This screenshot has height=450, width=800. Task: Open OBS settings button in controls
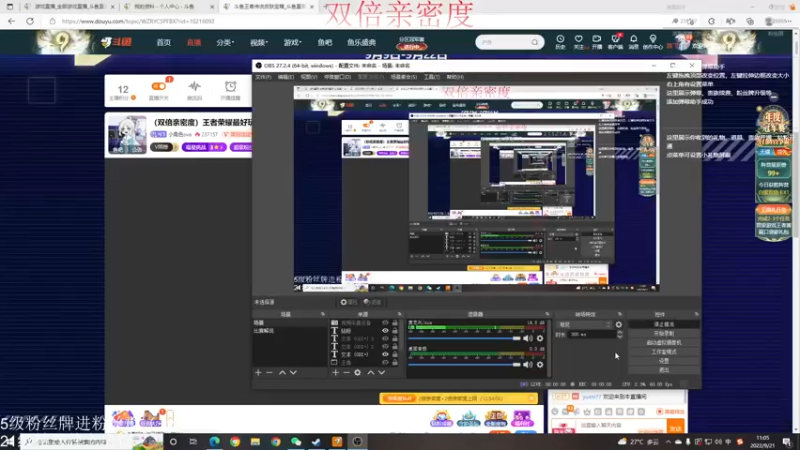664,361
